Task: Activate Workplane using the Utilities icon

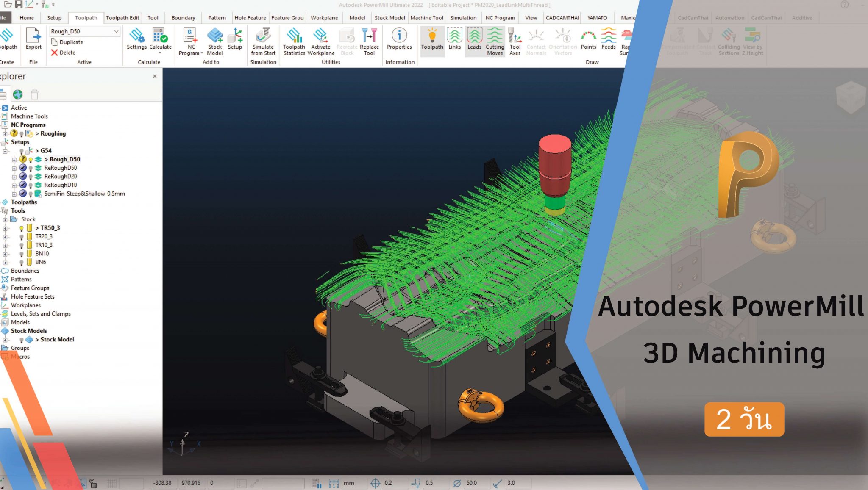Action: (x=321, y=41)
